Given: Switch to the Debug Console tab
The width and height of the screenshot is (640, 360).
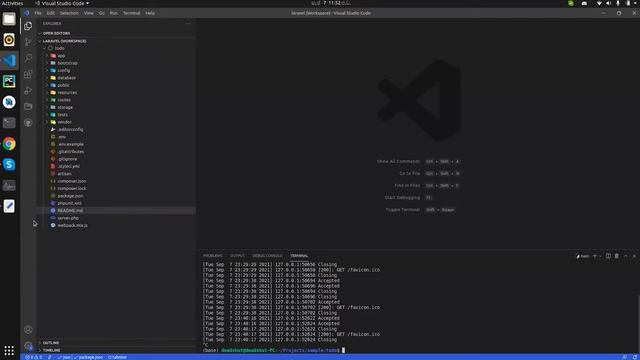Looking at the screenshot, I should point(267,256).
